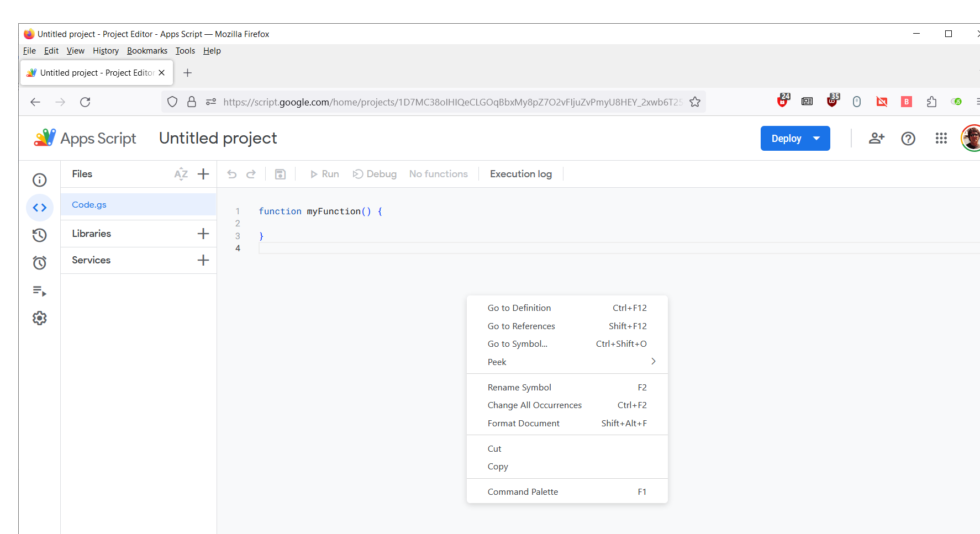
Task: Click the Run button
Action: 324,174
